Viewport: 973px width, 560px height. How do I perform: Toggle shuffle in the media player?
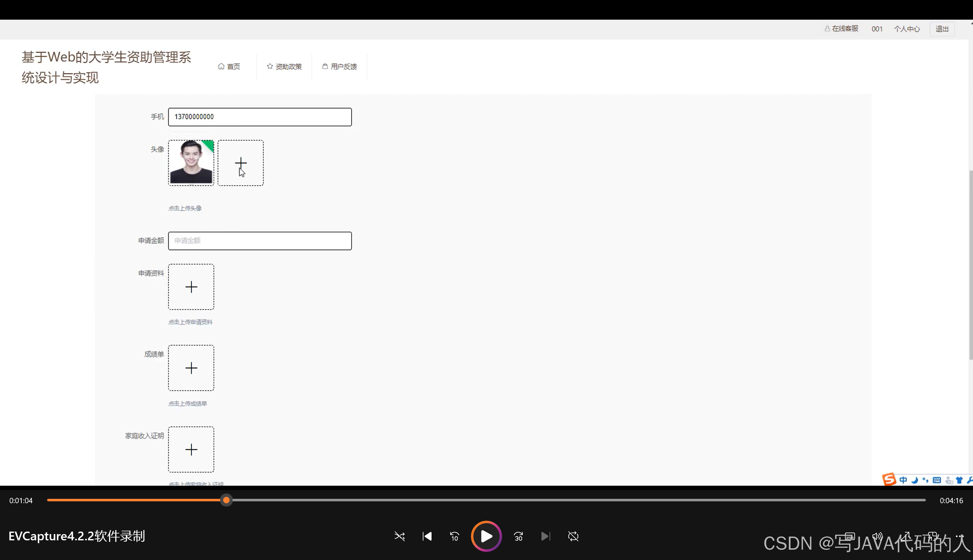[x=399, y=536]
